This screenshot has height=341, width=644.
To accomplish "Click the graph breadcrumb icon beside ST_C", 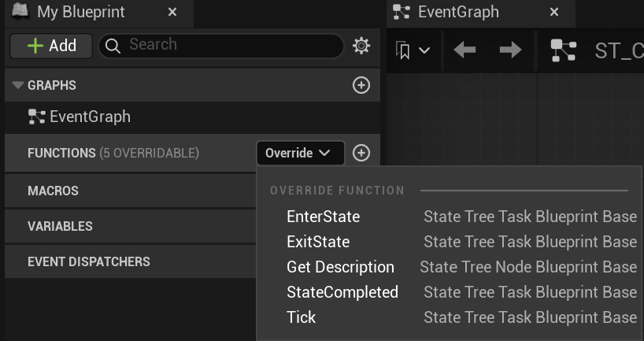I will [563, 50].
